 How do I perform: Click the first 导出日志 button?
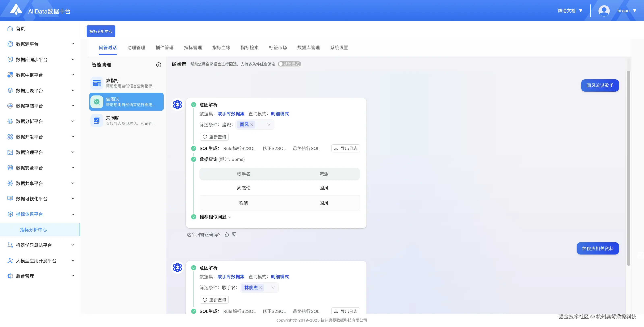click(346, 149)
